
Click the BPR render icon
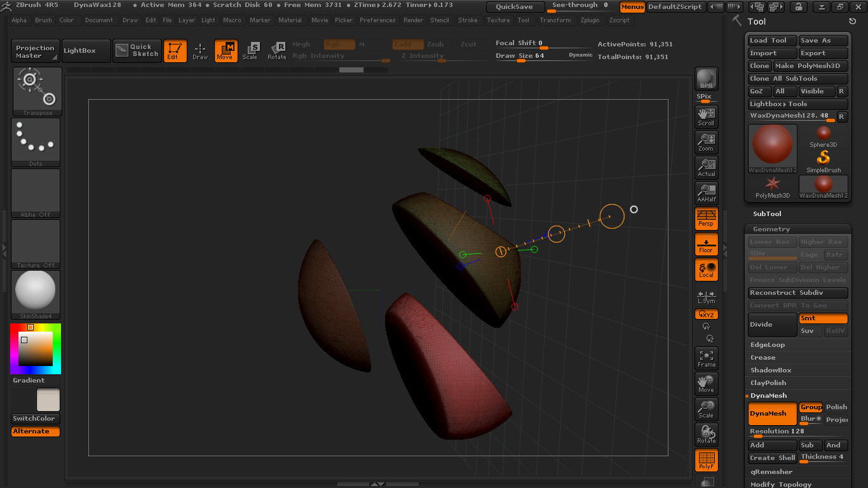[x=706, y=79]
